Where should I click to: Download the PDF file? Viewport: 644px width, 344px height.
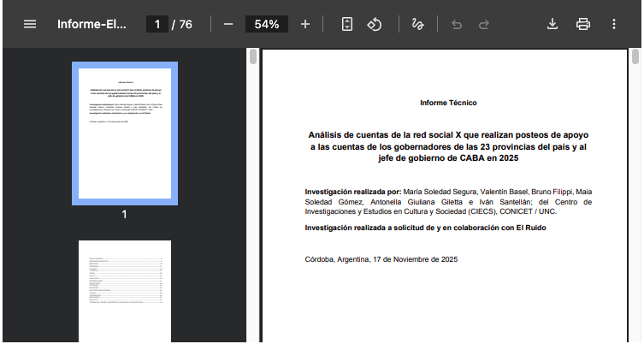(552, 24)
